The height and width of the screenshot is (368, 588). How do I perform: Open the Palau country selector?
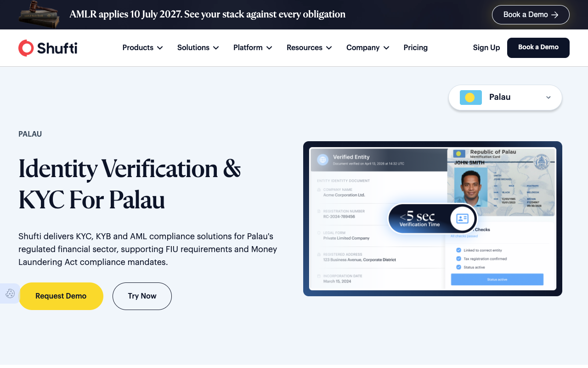coord(505,98)
